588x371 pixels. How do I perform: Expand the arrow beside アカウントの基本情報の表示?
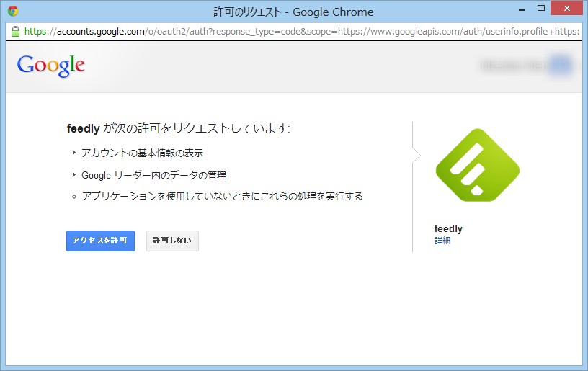pyautogui.click(x=74, y=153)
